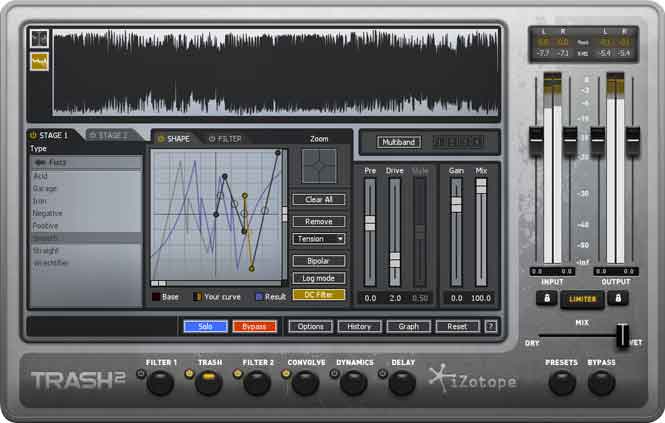This screenshot has height=423, width=665.
Task: Select the yellow waveform view icon
Action: (39, 62)
